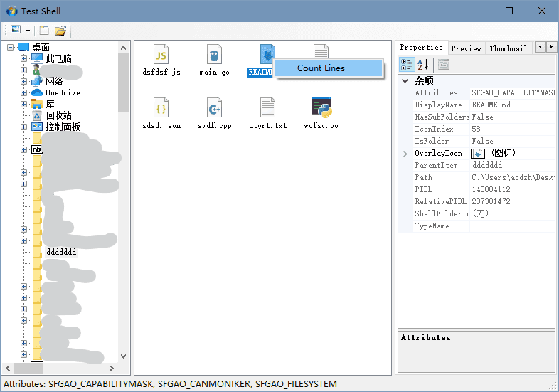Click the open folder toolbar icon
The height and width of the screenshot is (392, 559).
pos(60,31)
